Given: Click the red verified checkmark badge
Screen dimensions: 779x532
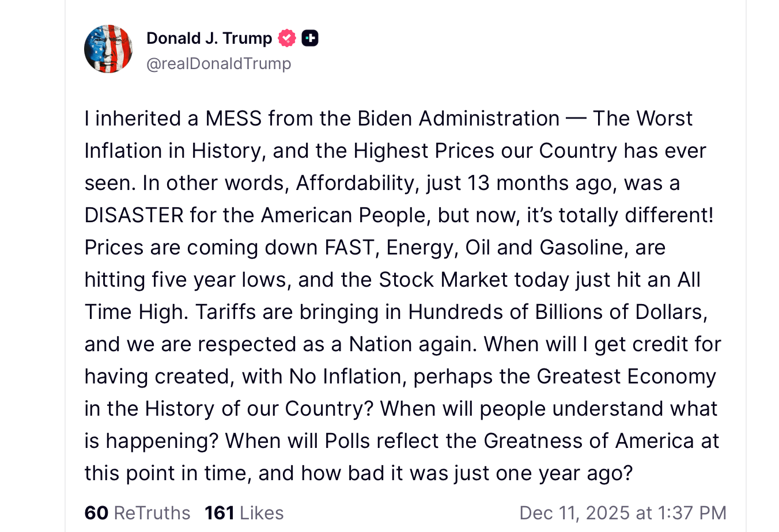Looking at the screenshot, I should coord(287,38).
